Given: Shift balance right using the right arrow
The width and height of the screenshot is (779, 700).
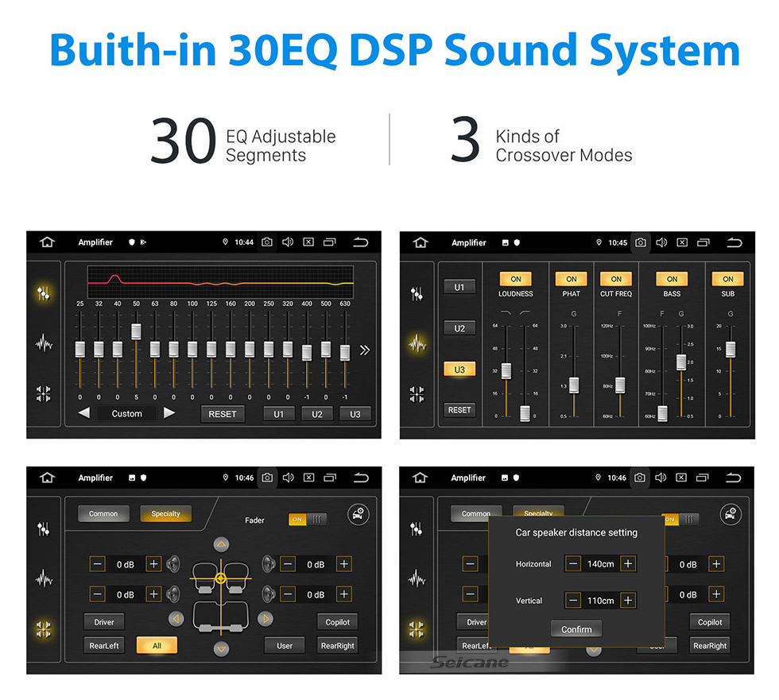Looking at the screenshot, I should click(x=265, y=619).
